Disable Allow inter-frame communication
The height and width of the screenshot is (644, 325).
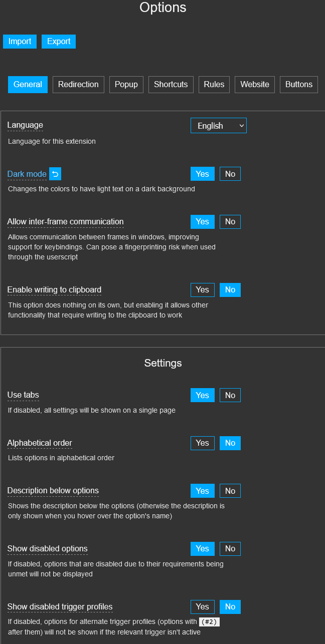230,221
